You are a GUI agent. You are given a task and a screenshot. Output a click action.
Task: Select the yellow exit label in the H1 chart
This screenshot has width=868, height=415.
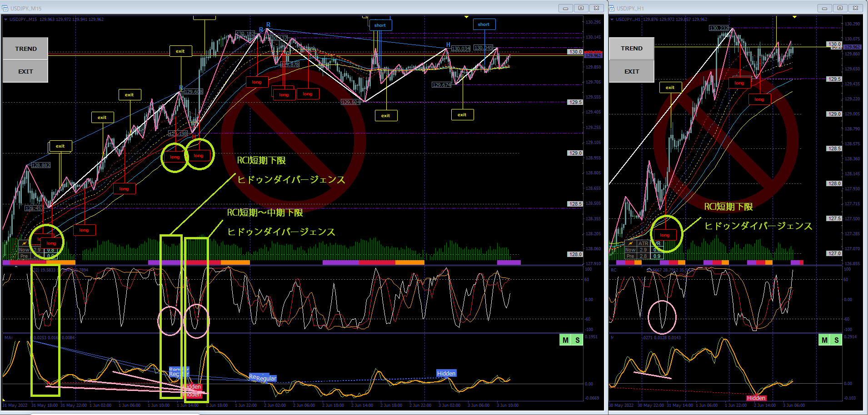pos(670,88)
